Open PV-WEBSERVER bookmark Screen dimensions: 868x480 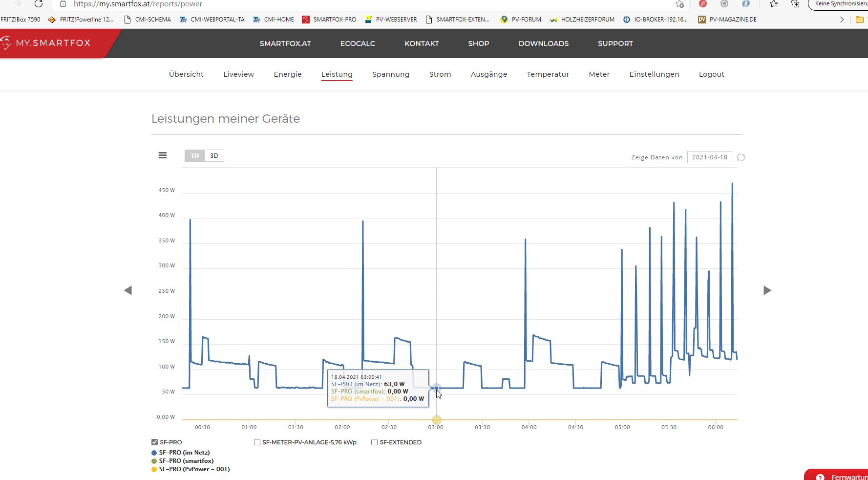pos(391,20)
